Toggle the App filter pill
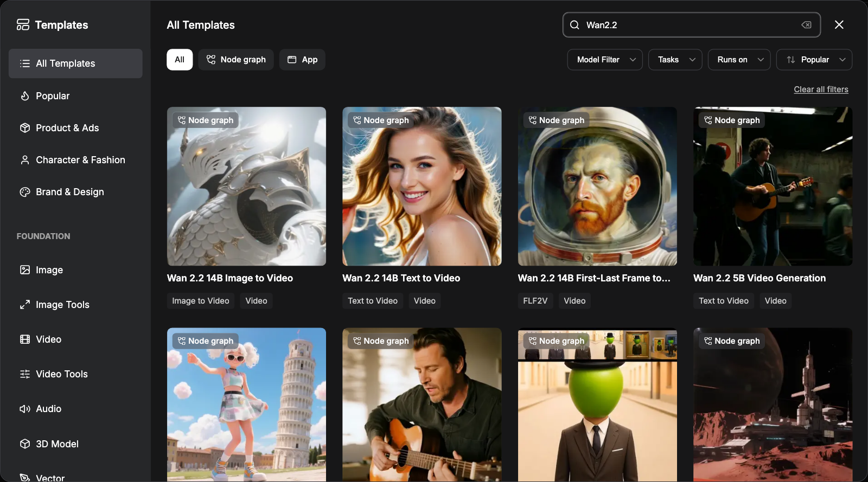Screen dimensions: 868x482 tap(302, 60)
